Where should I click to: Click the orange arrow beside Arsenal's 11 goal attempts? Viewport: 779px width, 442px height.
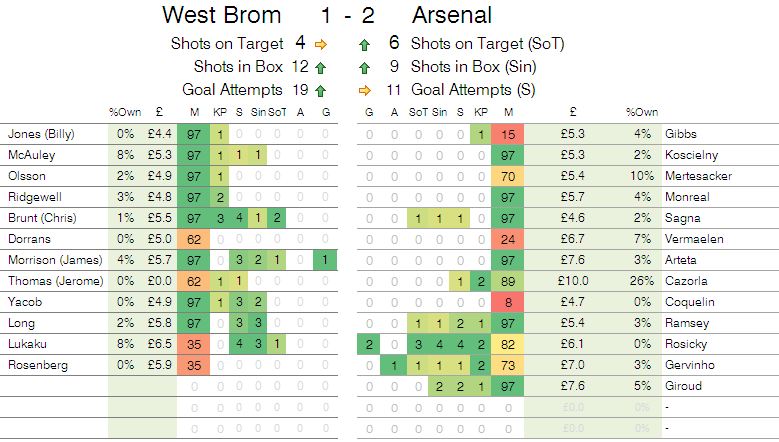364,89
